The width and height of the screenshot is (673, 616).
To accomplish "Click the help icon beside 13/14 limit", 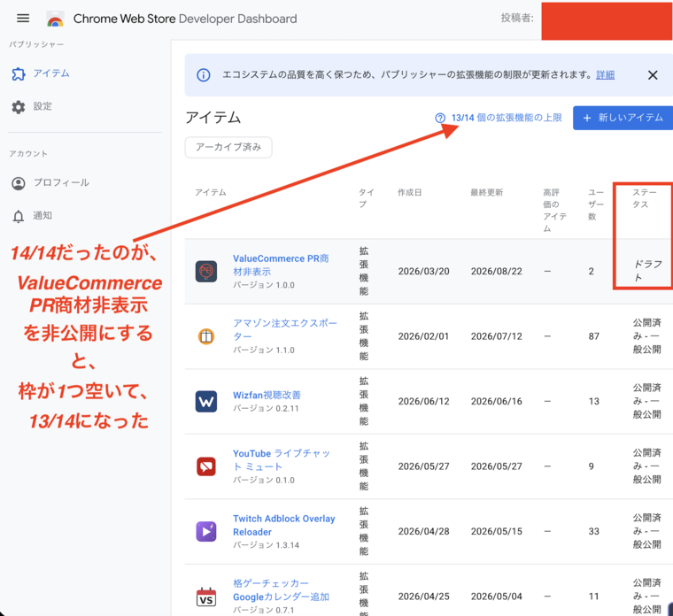I will [440, 118].
